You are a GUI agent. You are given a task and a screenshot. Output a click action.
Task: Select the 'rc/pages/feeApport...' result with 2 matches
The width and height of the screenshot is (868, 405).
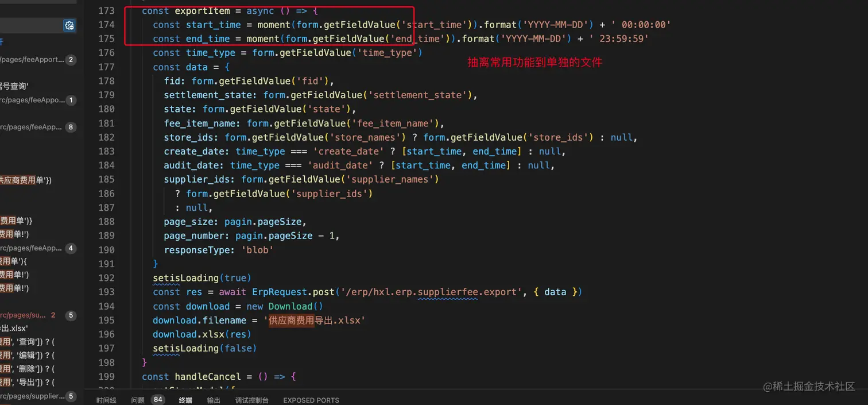coord(38,60)
